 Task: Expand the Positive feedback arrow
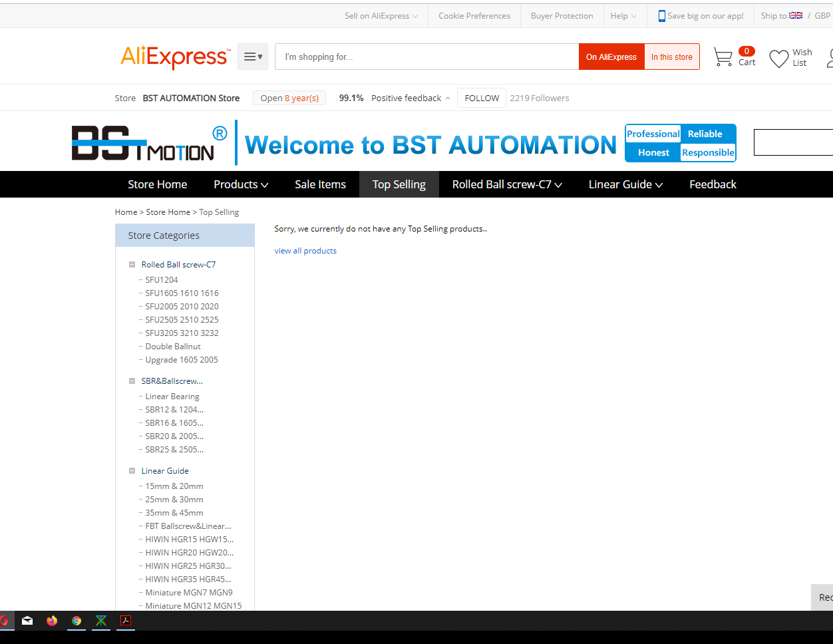coord(448,98)
